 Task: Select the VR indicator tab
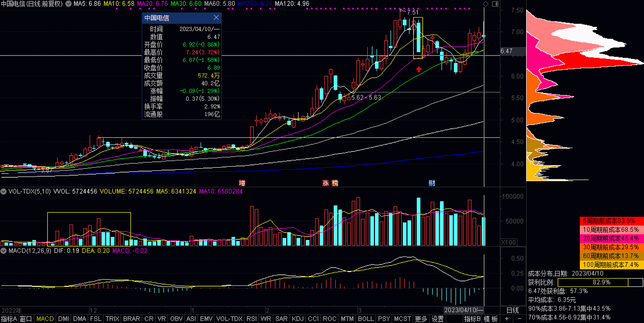pos(162,319)
